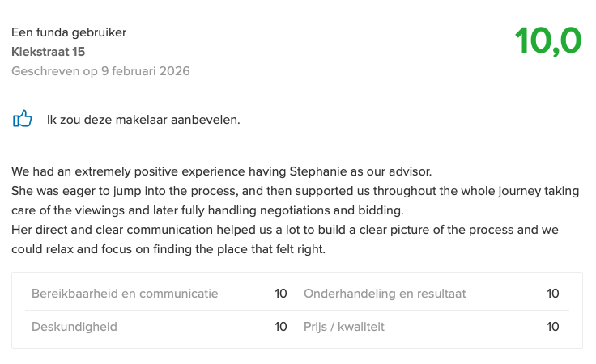Click the score next to Onderhandeling en resultaat
Screen dimensions: 596x364
pos(553,294)
